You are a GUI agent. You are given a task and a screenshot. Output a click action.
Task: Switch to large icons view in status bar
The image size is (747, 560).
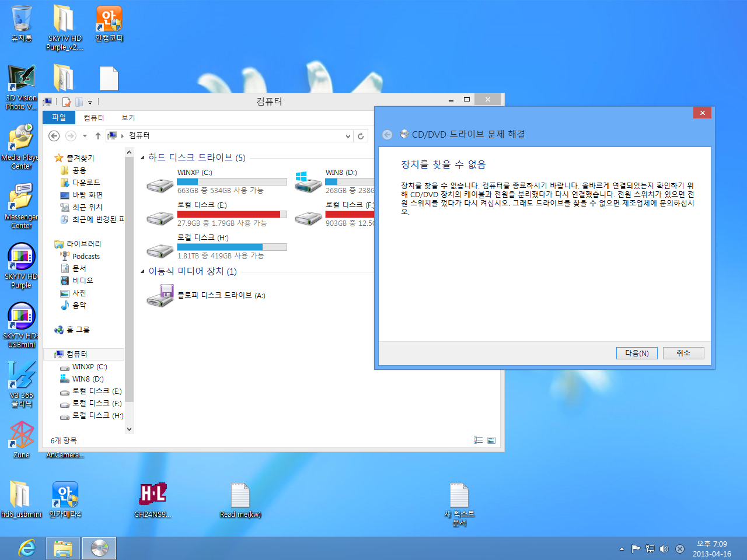(491, 440)
